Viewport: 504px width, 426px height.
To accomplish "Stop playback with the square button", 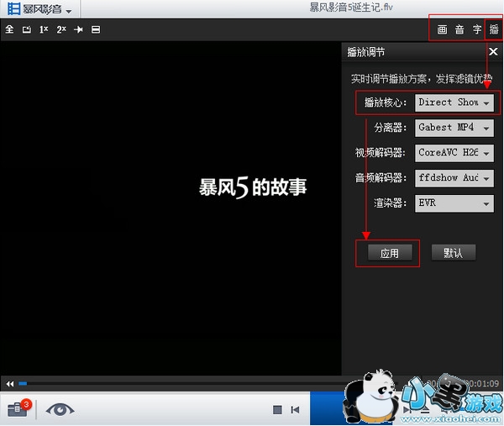I will [x=277, y=409].
